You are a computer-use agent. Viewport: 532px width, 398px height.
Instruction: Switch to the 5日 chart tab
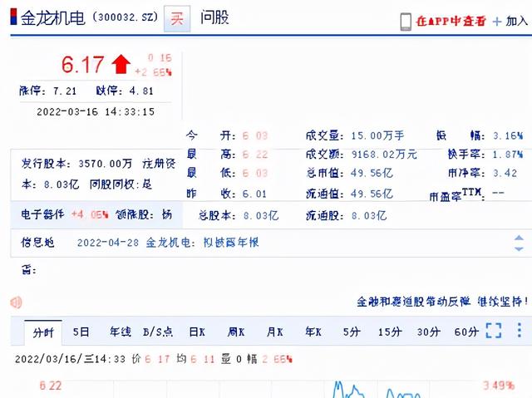81,332
